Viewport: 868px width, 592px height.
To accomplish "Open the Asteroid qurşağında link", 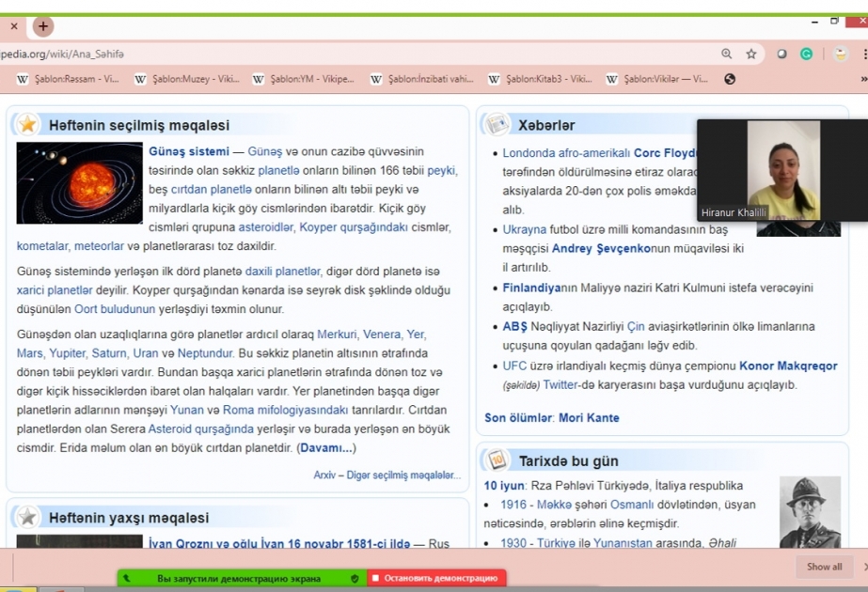I will click(x=201, y=429).
